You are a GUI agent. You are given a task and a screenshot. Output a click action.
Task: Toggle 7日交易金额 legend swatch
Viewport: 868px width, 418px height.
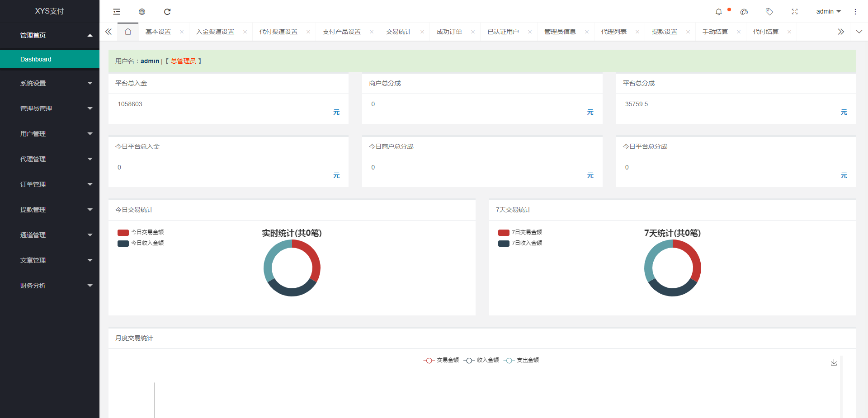pos(504,232)
